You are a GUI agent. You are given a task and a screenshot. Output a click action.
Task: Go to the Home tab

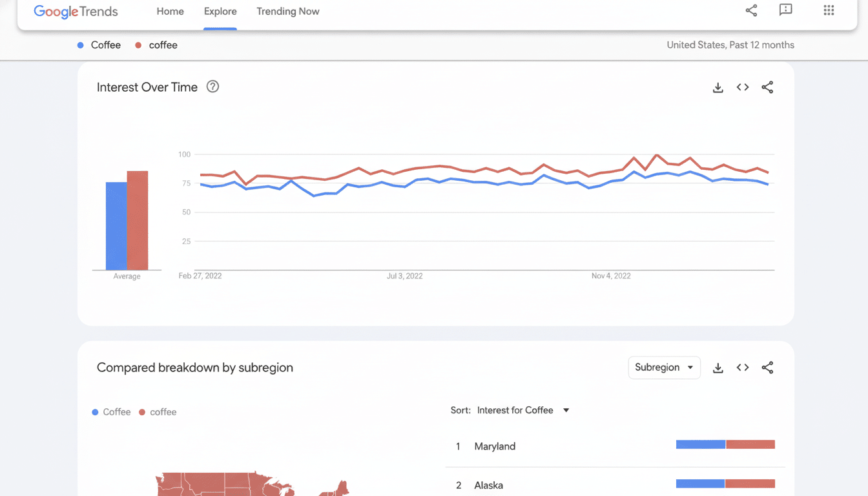click(170, 11)
